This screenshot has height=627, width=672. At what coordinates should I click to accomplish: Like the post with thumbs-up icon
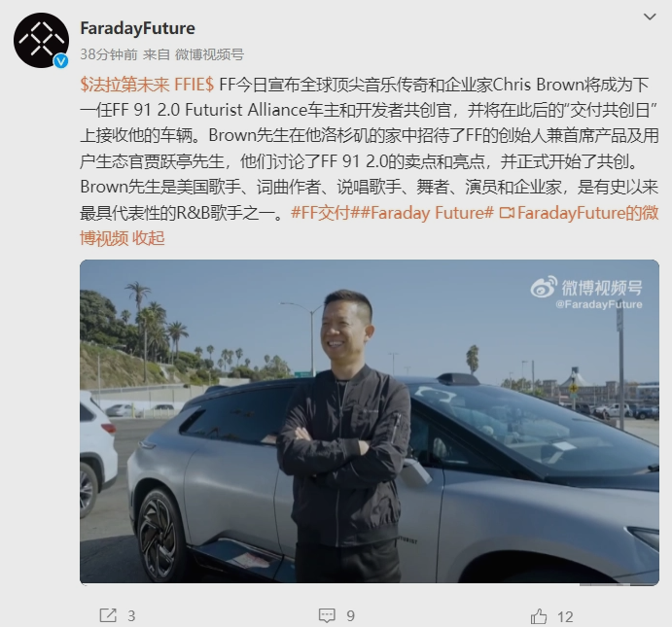tap(539, 616)
